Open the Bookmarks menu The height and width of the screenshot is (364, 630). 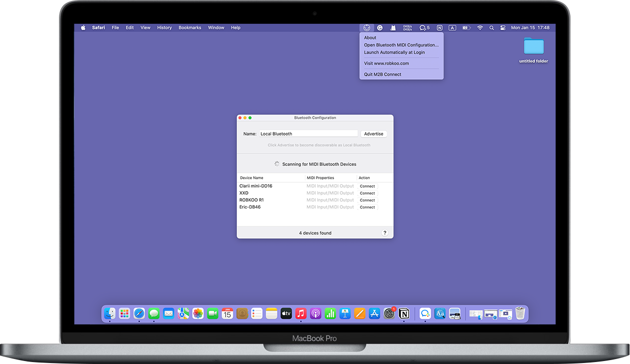[190, 28]
